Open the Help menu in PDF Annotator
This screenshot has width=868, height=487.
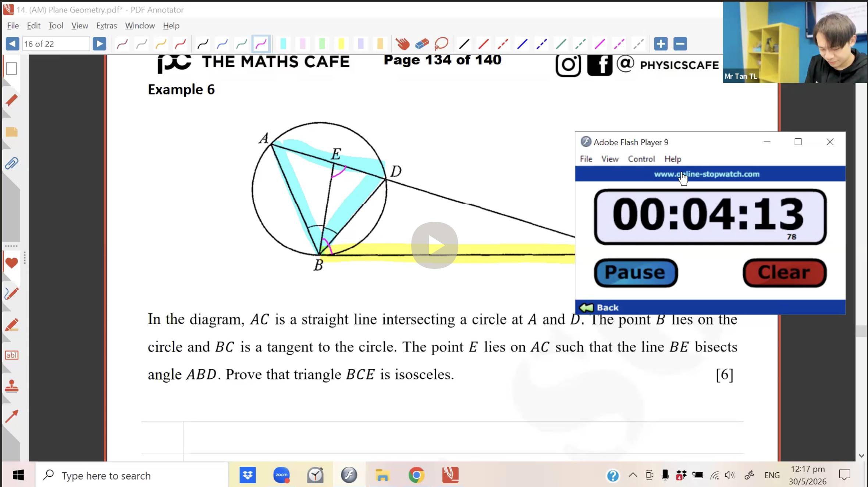click(171, 26)
